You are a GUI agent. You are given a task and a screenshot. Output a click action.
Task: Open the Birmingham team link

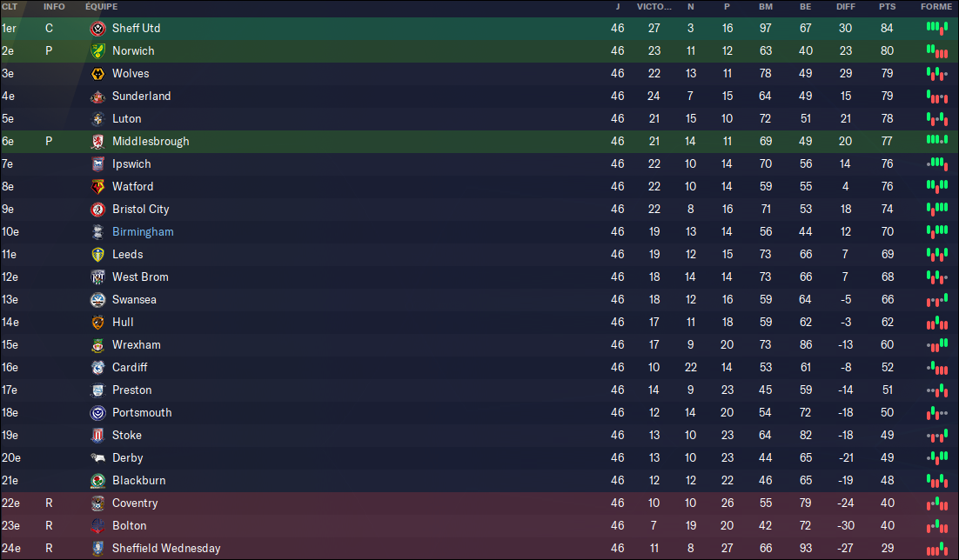pos(143,231)
